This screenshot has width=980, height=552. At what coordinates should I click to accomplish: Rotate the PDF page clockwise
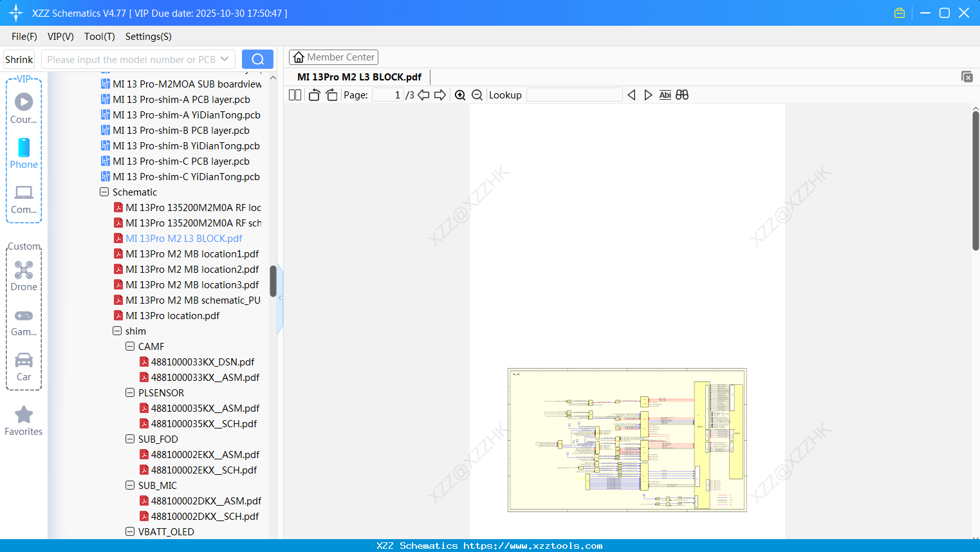(331, 95)
